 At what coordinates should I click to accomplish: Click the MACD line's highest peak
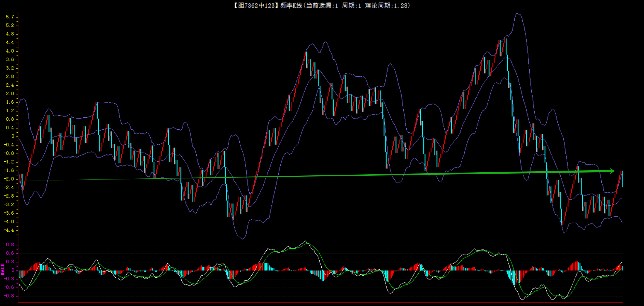306,242
